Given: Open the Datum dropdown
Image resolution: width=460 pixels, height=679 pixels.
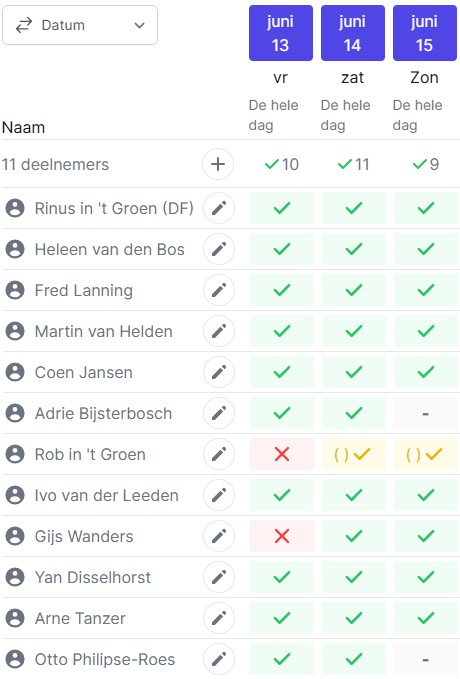Looking at the screenshot, I should [x=80, y=25].
